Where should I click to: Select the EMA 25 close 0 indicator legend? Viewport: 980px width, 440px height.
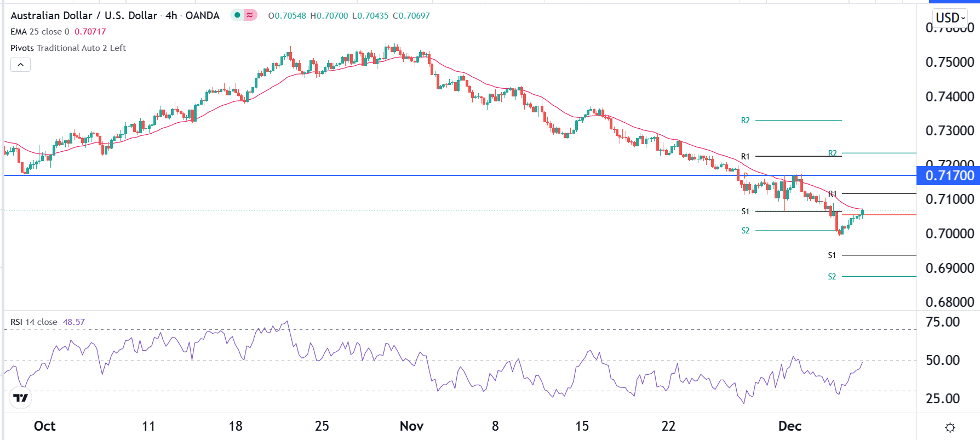(x=40, y=32)
